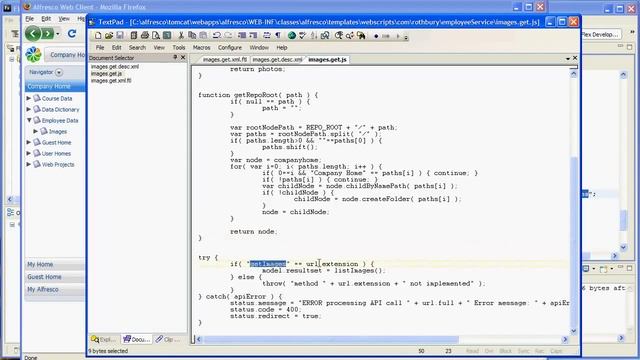Collapse the Employee Data tree node
The image size is (640, 360).
tap(29, 120)
